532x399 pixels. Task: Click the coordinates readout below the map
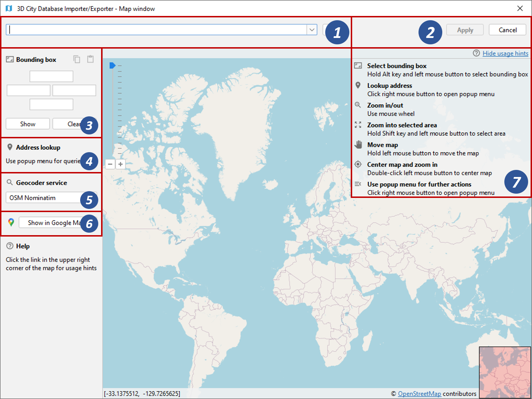point(142,394)
